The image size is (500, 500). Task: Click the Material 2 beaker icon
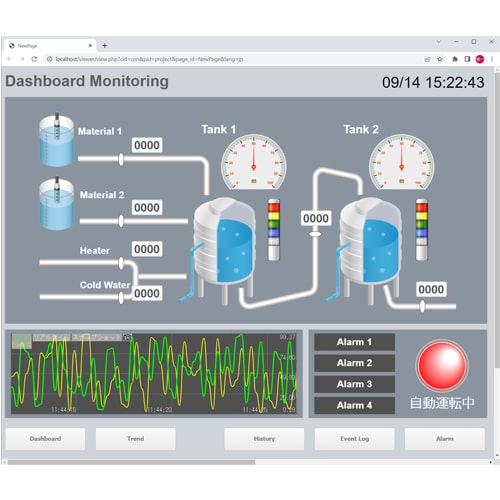pos(56,203)
